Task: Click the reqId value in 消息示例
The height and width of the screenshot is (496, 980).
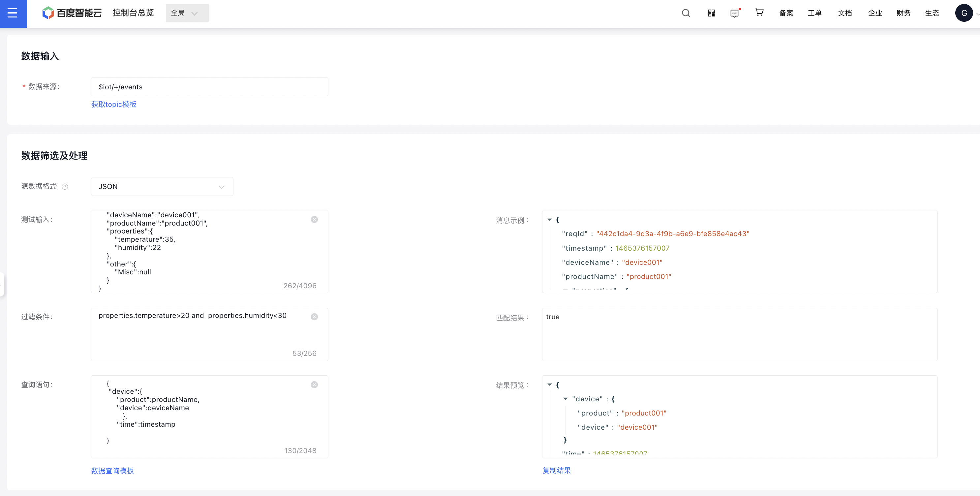Action: (673, 234)
